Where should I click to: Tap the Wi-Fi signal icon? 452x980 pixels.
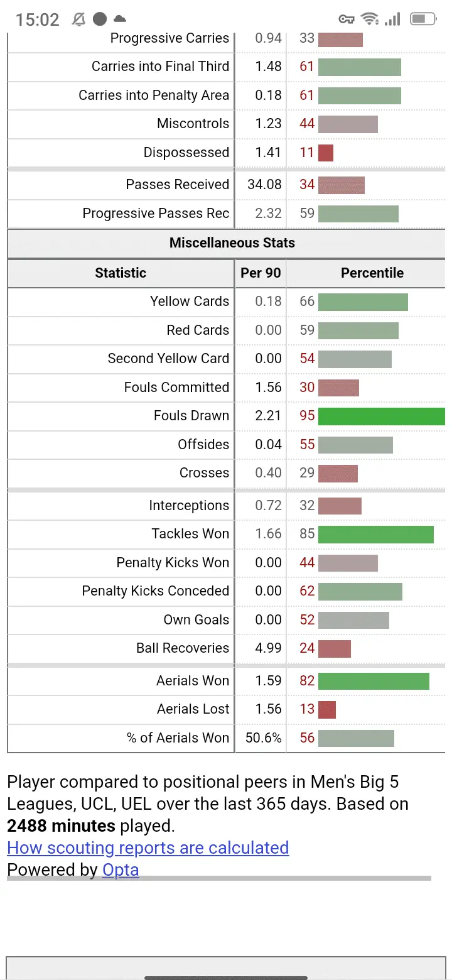[371, 19]
